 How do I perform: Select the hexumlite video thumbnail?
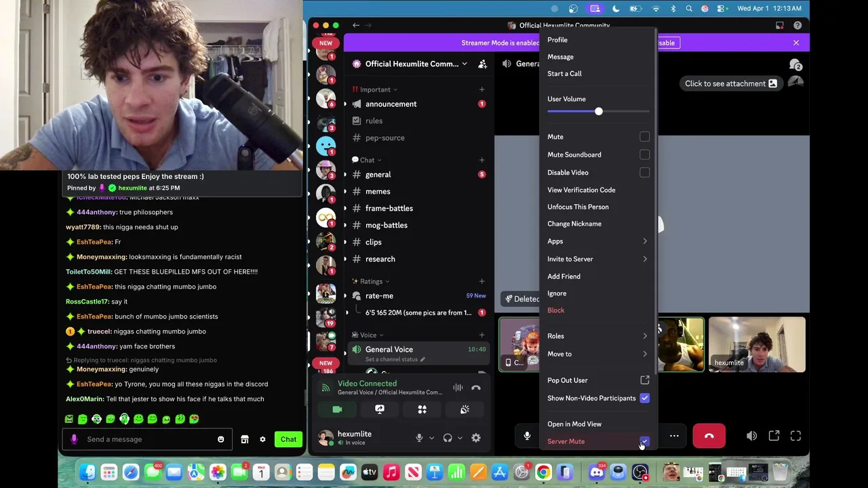757,344
